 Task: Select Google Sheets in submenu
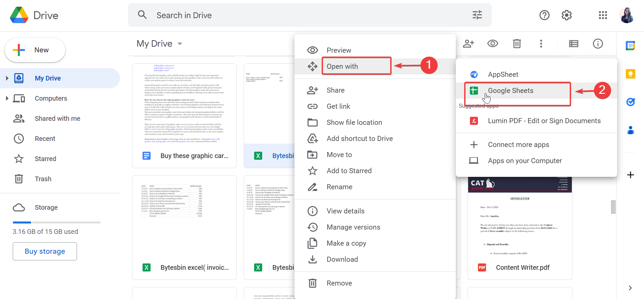point(536,91)
